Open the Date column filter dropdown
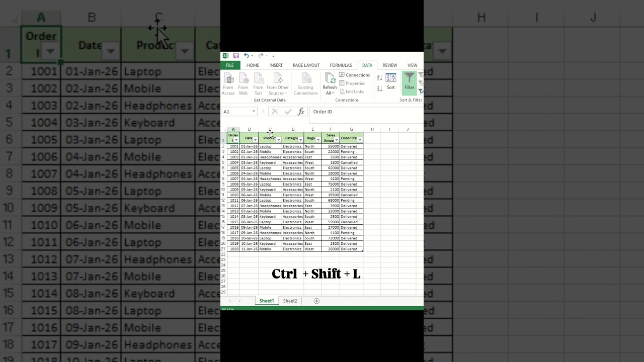Viewport: 644px width, 362px height. [255, 140]
